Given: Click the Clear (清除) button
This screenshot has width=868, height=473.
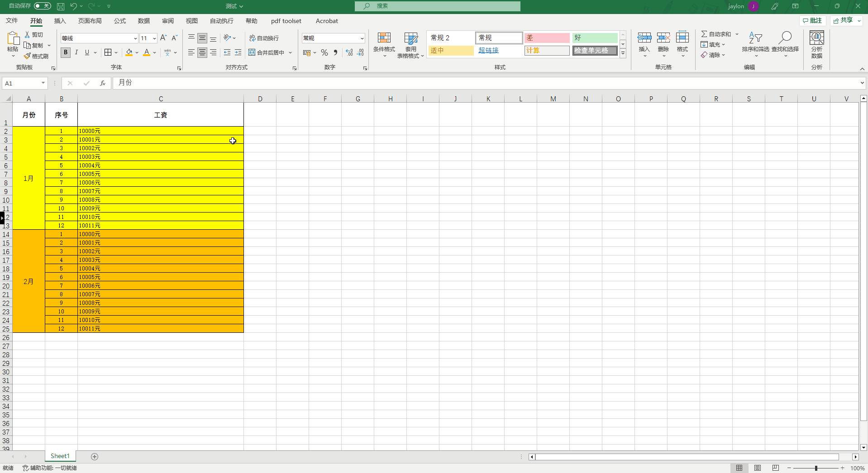Looking at the screenshot, I should (713, 55).
